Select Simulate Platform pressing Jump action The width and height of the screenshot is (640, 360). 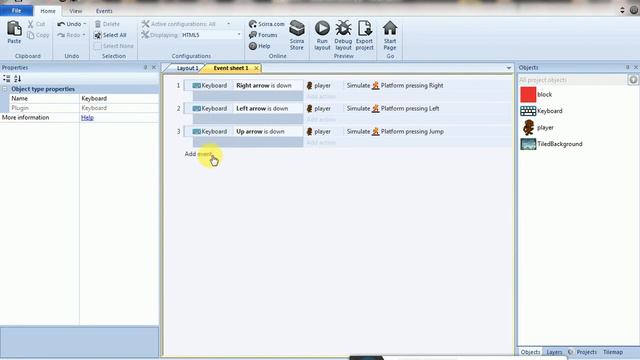point(395,131)
